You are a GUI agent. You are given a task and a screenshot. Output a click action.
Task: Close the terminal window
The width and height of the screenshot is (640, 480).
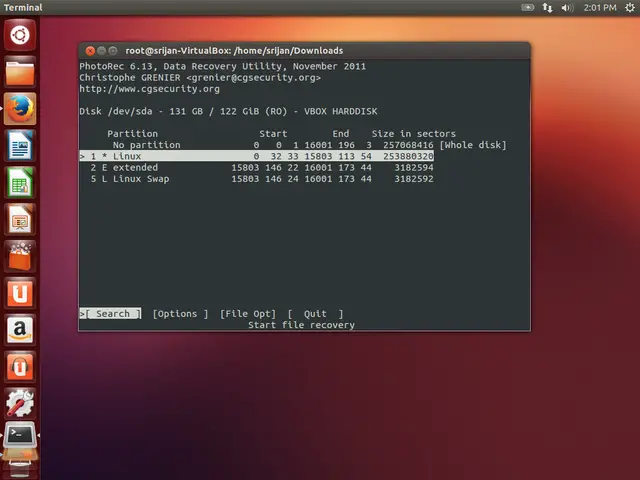pos(90,51)
